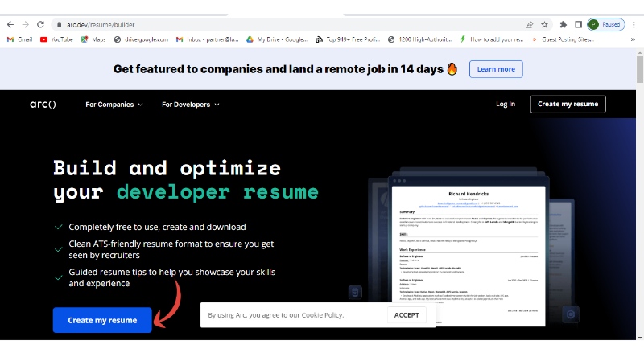Screen dimensions: 644x361
Task: Open the Gmail bookmark
Action: point(19,39)
